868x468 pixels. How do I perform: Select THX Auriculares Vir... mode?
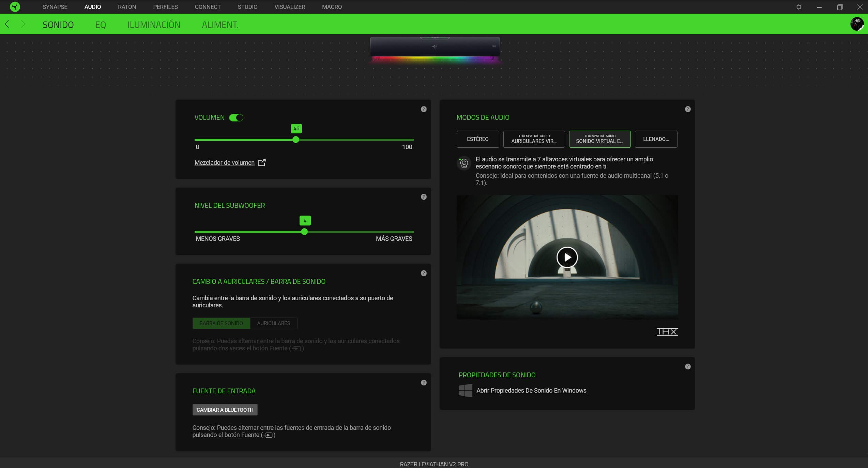[534, 139]
